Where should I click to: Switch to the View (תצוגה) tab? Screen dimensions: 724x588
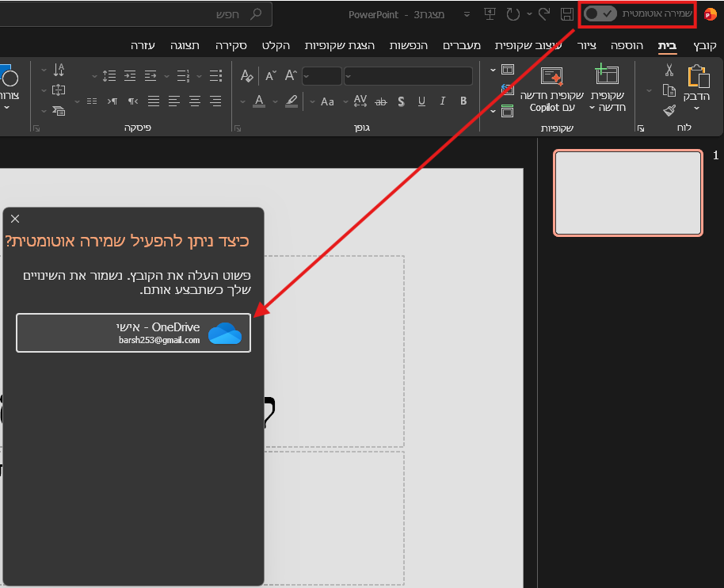(x=185, y=45)
